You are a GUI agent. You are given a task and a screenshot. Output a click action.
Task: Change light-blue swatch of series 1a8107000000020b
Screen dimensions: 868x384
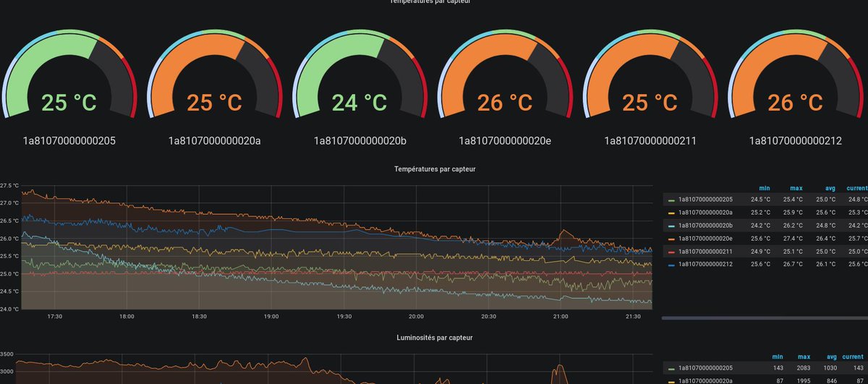(671, 226)
